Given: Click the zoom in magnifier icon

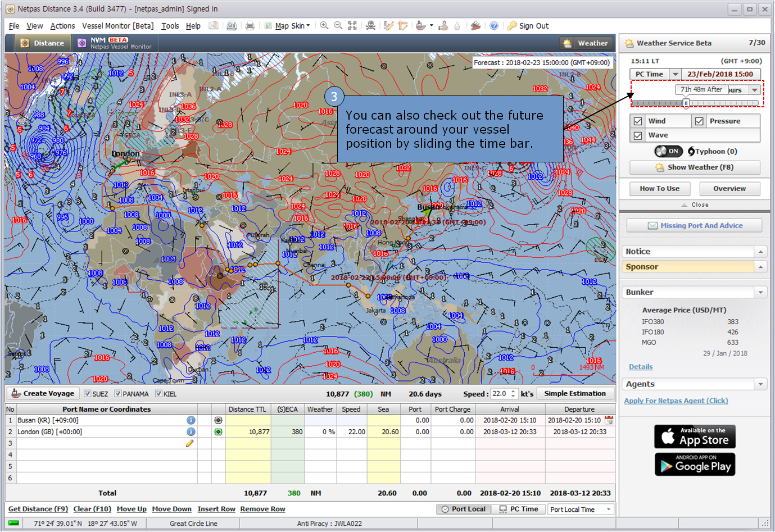Looking at the screenshot, I should point(324,26).
